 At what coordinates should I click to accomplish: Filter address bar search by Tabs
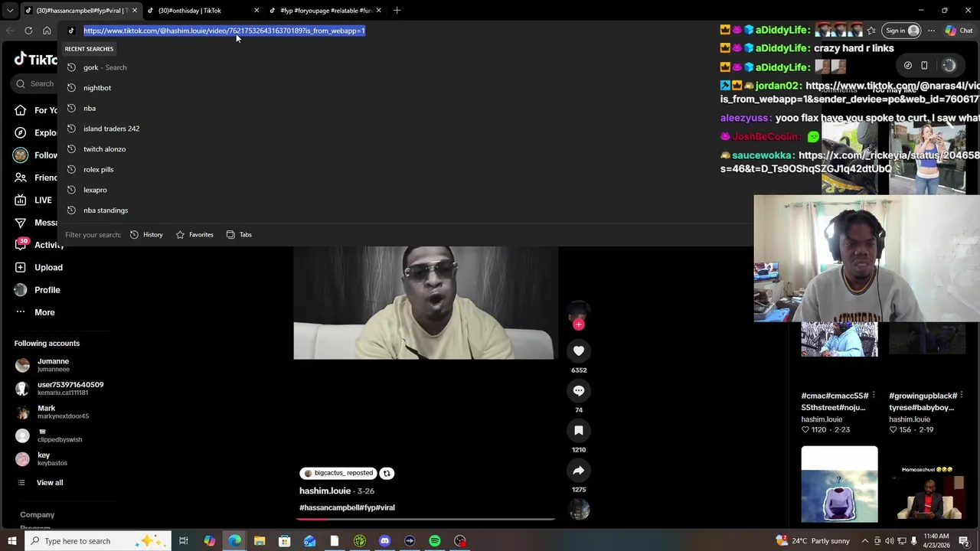[239, 234]
